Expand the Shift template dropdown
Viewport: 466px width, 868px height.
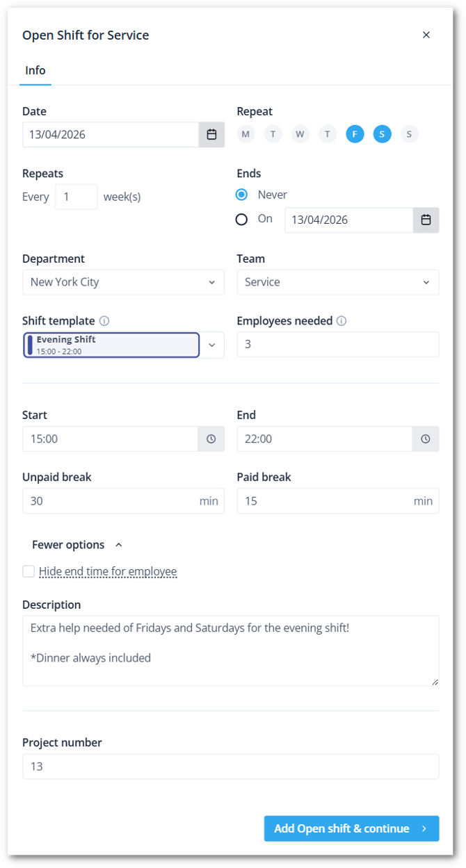tap(212, 345)
